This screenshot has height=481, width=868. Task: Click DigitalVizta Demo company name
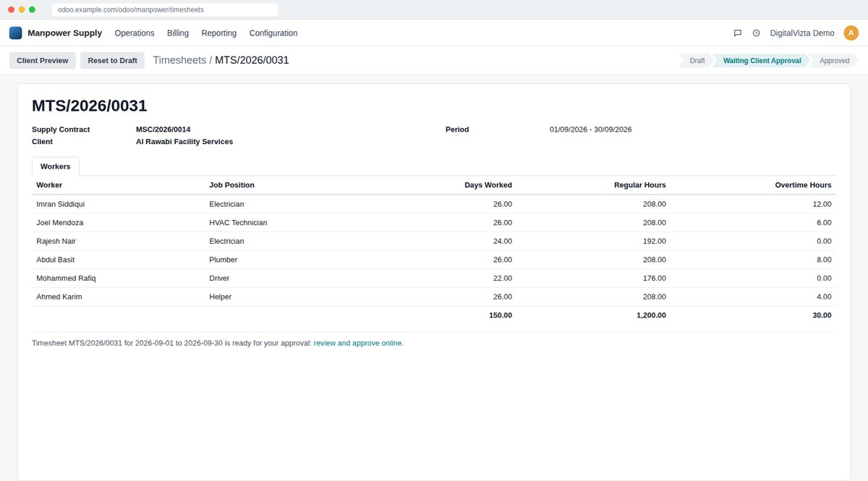pos(802,33)
